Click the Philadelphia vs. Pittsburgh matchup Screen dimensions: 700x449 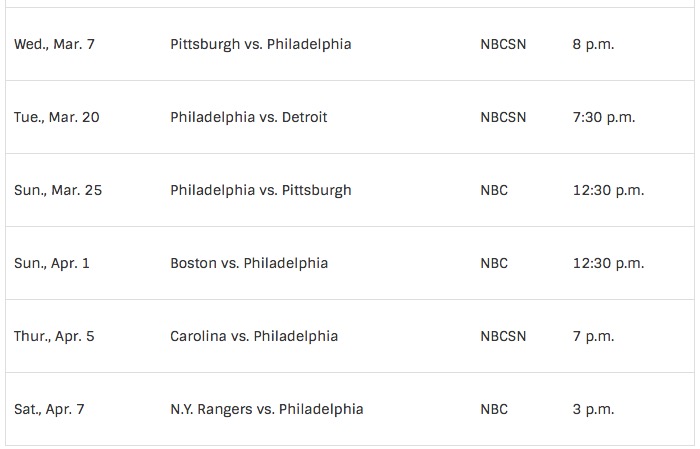point(260,190)
